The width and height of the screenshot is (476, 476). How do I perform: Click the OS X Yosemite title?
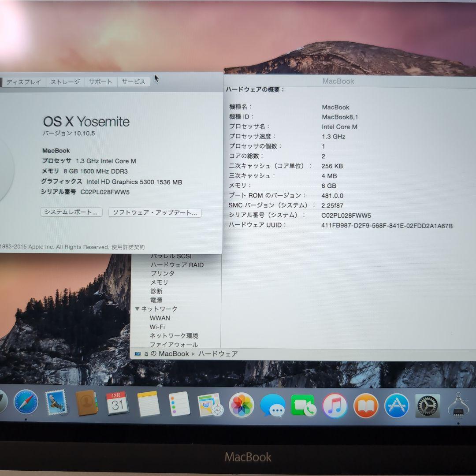pos(86,122)
